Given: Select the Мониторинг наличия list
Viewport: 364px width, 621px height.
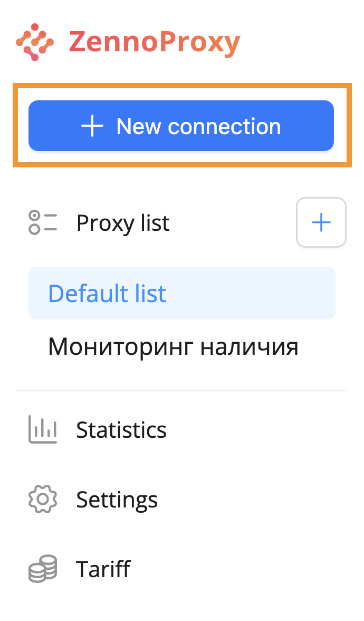Looking at the screenshot, I should pyautogui.click(x=173, y=347).
